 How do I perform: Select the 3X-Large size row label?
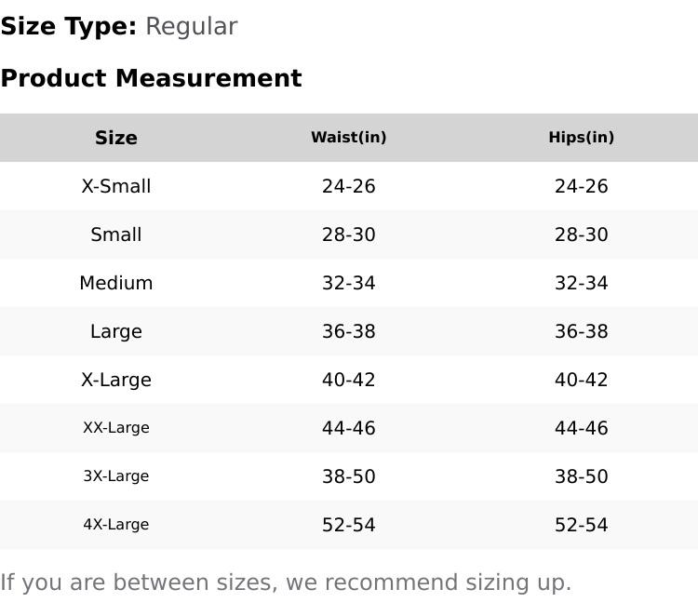click(x=116, y=476)
